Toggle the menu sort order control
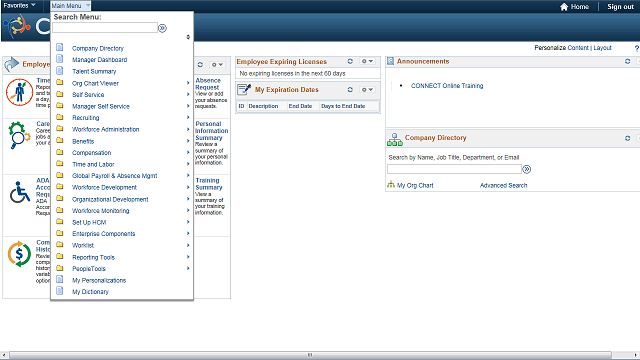This screenshot has width=640, height=360. (x=188, y=37)
